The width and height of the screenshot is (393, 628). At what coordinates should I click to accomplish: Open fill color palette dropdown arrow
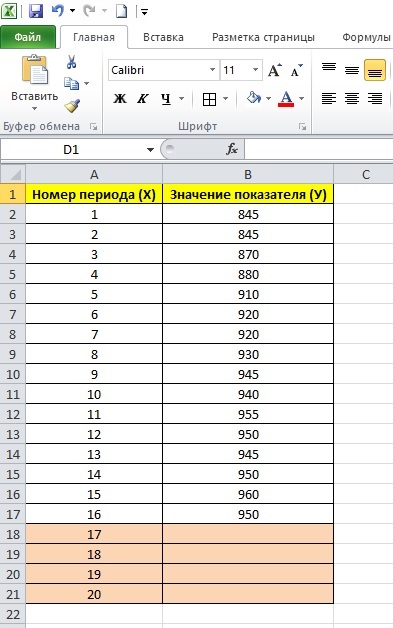pyautogui.click(x=268, y=99)
